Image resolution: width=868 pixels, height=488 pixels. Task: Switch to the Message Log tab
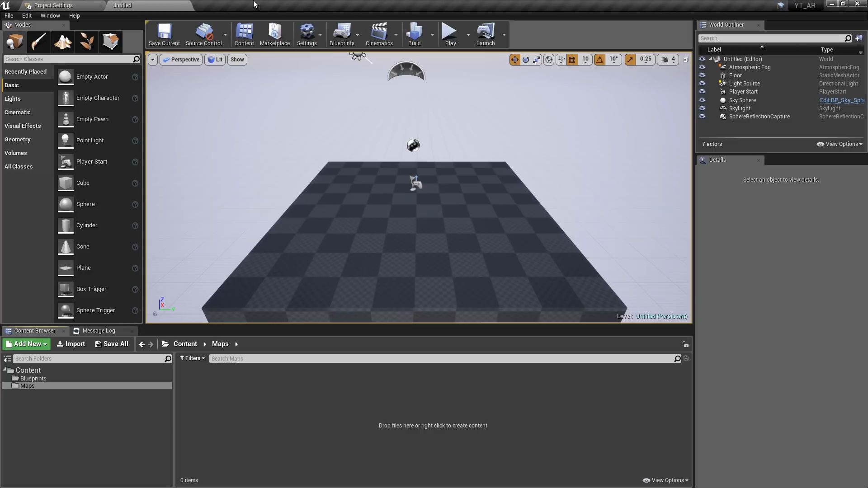(99, 331)
